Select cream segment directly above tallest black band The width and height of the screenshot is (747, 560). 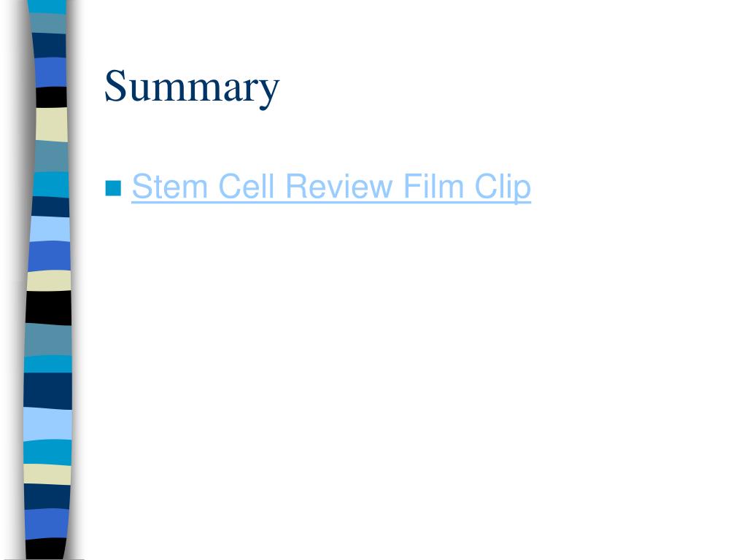tap(49, 281)
